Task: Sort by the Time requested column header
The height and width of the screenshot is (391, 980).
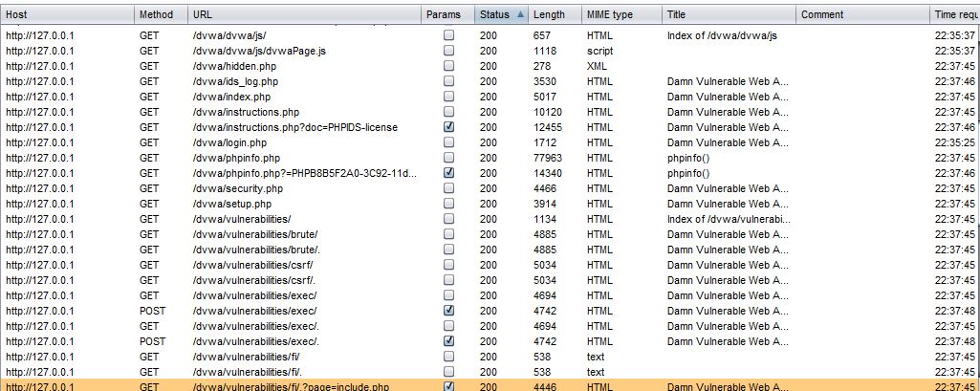Action: pyautogui.click(x=955, y=14)
